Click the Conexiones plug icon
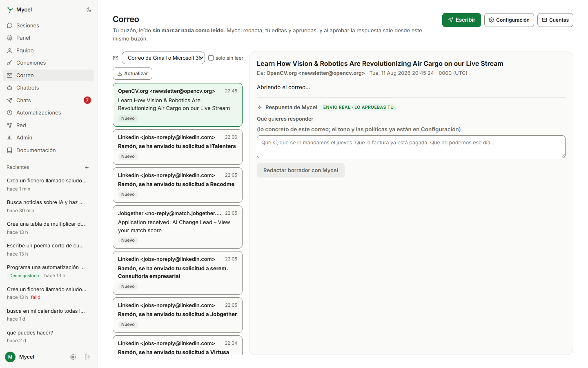Viewport: 588px width, 368px height. coord(9,63)
